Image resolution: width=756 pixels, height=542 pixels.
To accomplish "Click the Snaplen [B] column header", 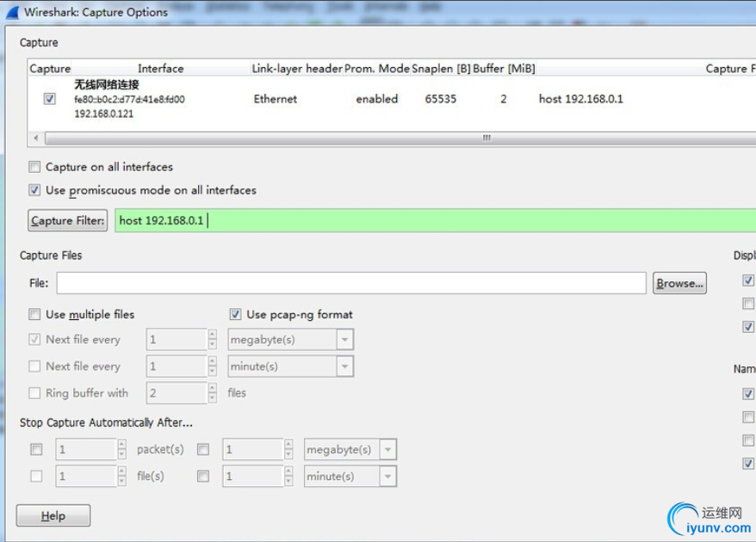I will tap(441, 69).
